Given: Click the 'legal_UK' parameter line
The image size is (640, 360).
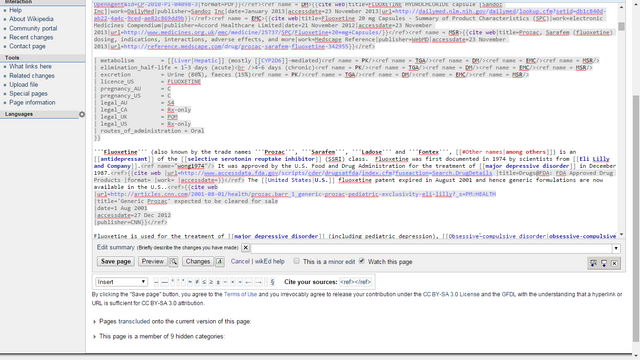Looking at the screenshot, I should 136,117.
